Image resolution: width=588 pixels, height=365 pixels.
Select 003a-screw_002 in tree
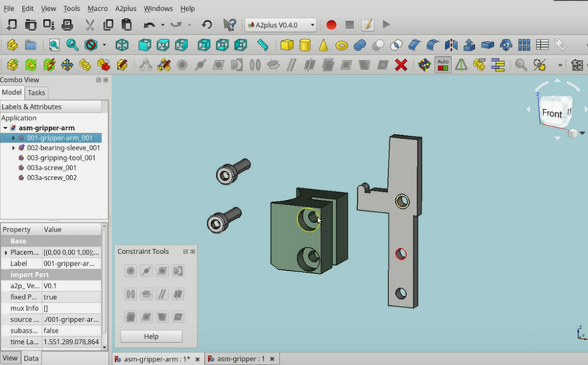(51, 177)
